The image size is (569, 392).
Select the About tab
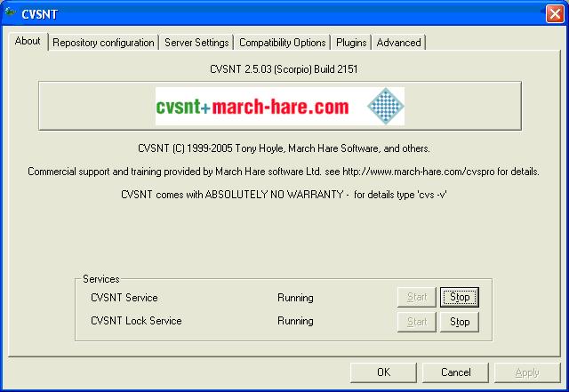tap(28, 42)
